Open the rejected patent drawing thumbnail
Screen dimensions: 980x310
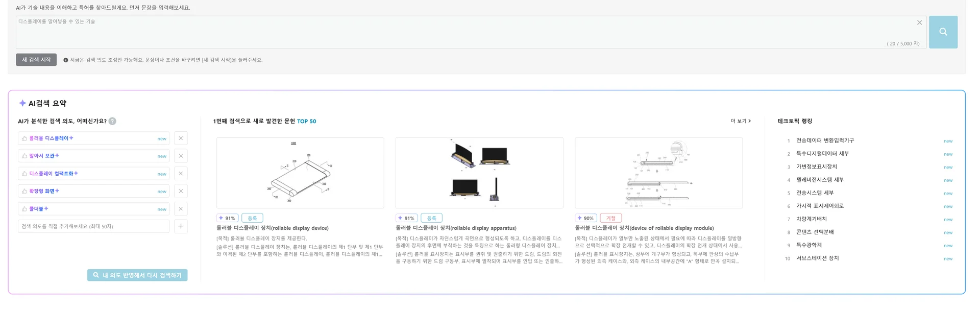coord(658,173)
